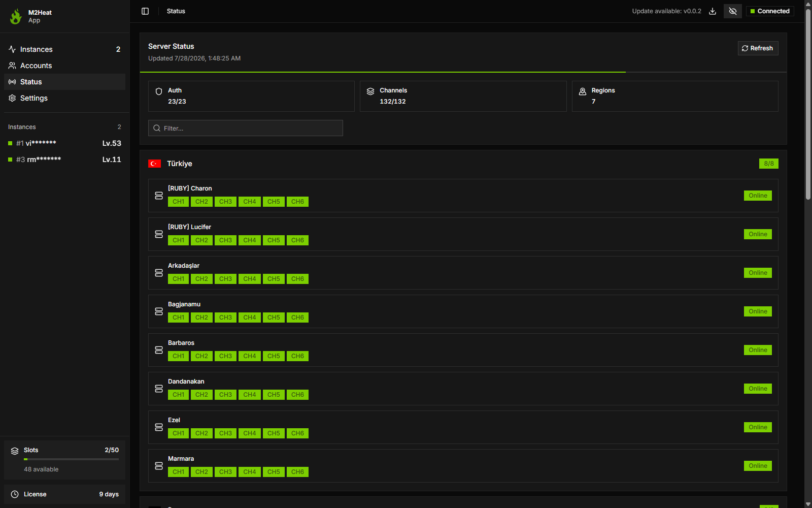Click CH6 on [RUBY] Charon
The height and width of the screenshot is (508, 812).
[297, 202]
